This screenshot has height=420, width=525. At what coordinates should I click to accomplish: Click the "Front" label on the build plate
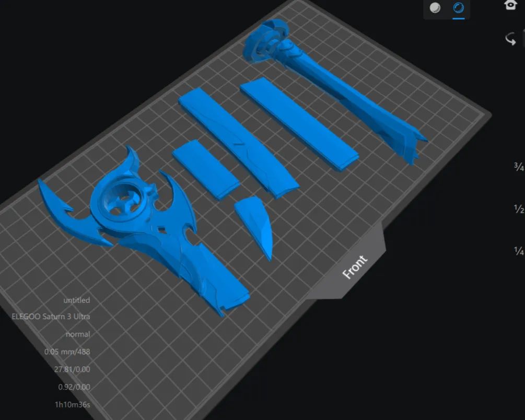click(x=355, y=266)
